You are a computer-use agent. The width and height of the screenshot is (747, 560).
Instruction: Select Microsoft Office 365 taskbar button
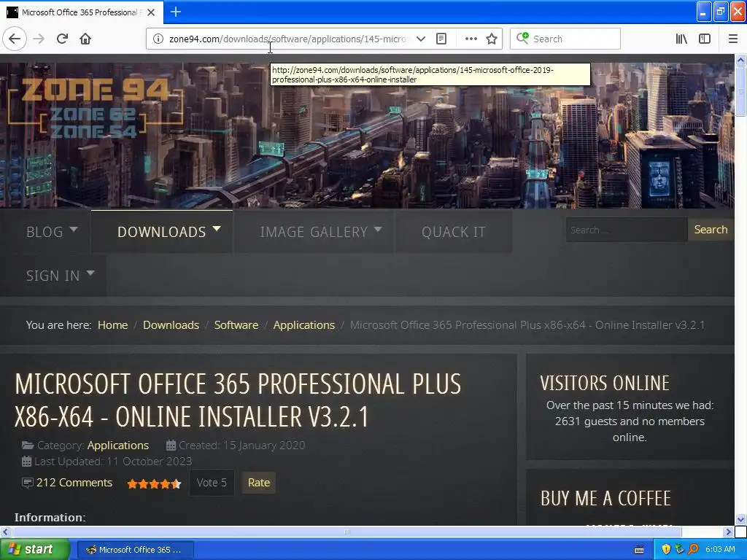click(x=135, y=550)
